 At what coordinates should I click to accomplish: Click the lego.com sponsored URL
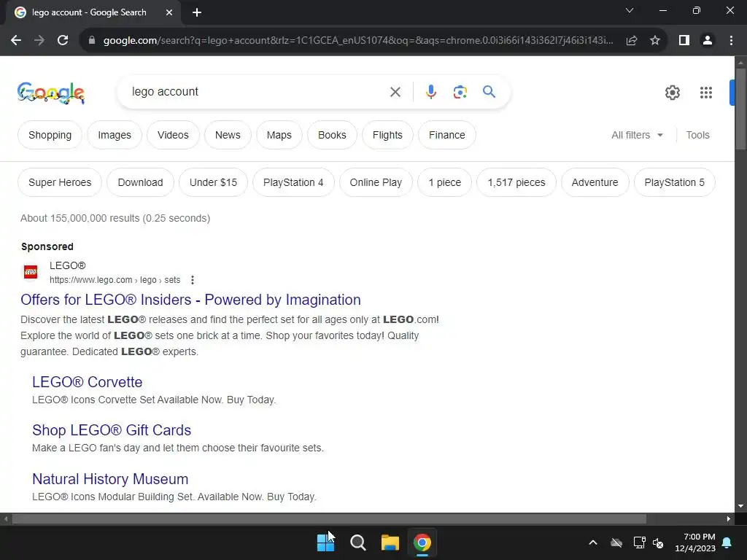click(115, 280)
